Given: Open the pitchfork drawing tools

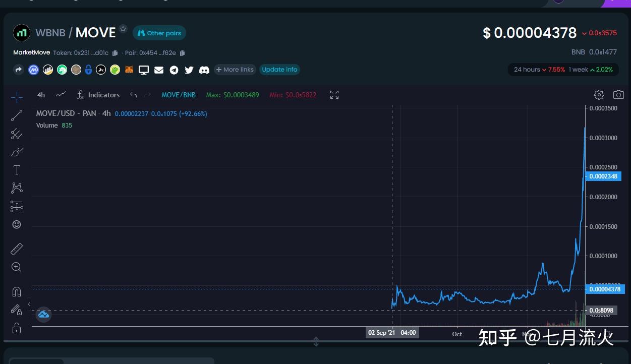Looking at the screenshot, I should tap(17, 134).
